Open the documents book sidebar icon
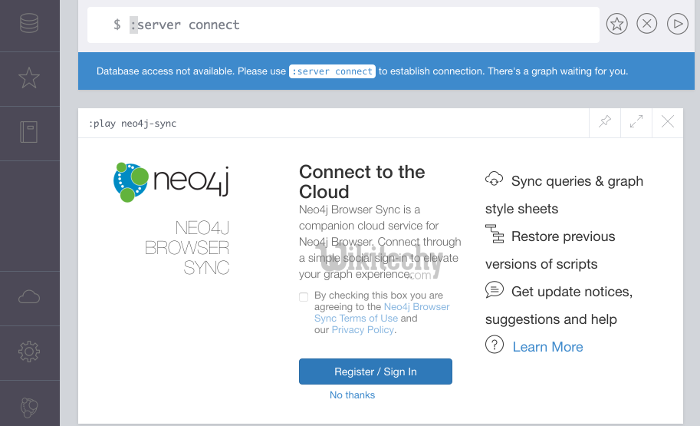The image size is (700, 426). coord(29,132)
